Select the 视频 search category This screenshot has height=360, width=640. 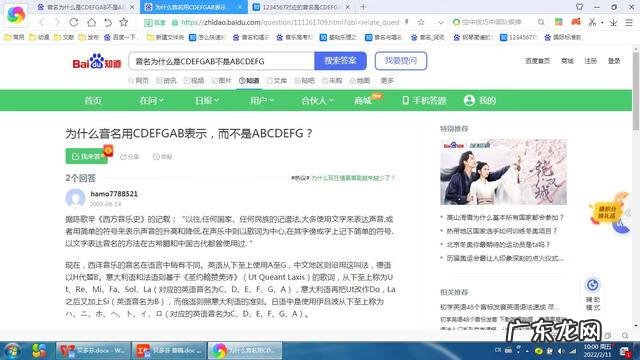coord(194,81)
